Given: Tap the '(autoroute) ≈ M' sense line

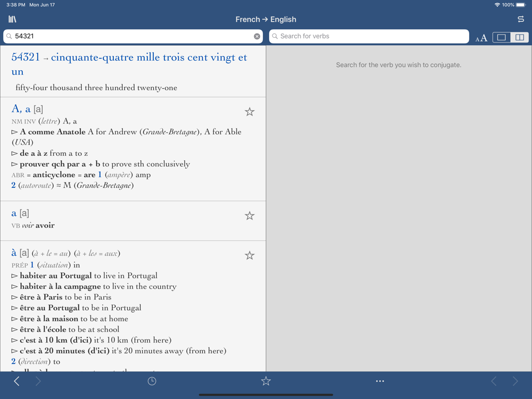Looking at the screenshot, I should (x=72, y=185).
